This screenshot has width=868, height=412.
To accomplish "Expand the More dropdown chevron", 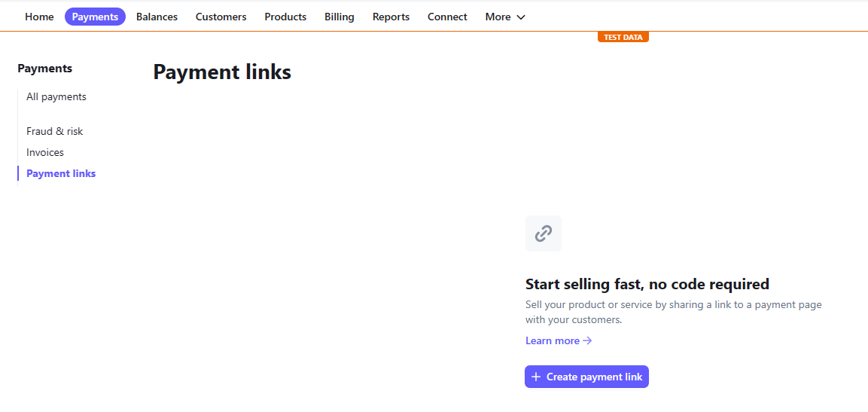I will pyautogui.click(x=520, y=17).
